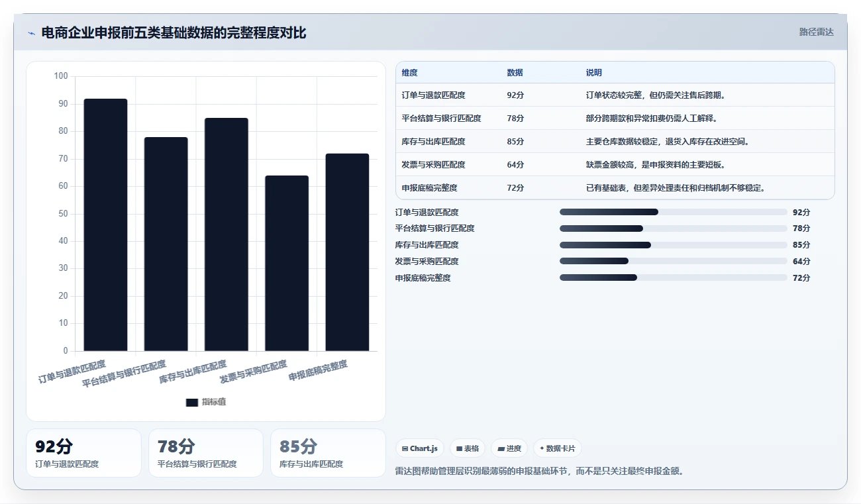Click the 订单与退款匹配度 bar in the chart
The width and height of the screenshot is (861, 504).
tap(105, 225)
